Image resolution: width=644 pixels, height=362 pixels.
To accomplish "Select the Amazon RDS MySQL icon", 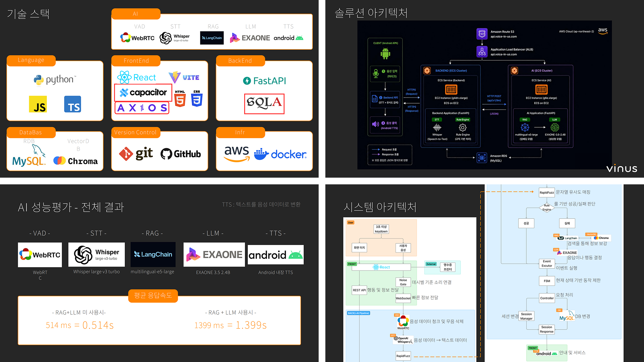I will pos(482,158).
